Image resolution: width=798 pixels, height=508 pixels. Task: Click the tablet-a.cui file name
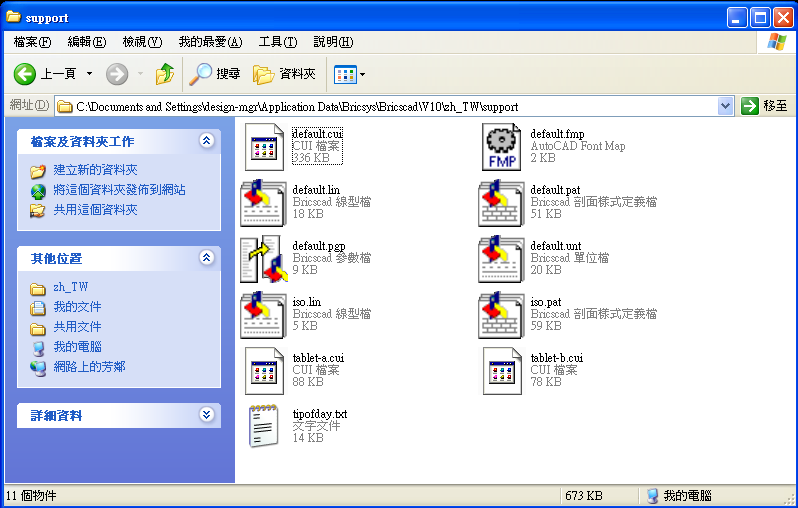click(x=318, y=358)
